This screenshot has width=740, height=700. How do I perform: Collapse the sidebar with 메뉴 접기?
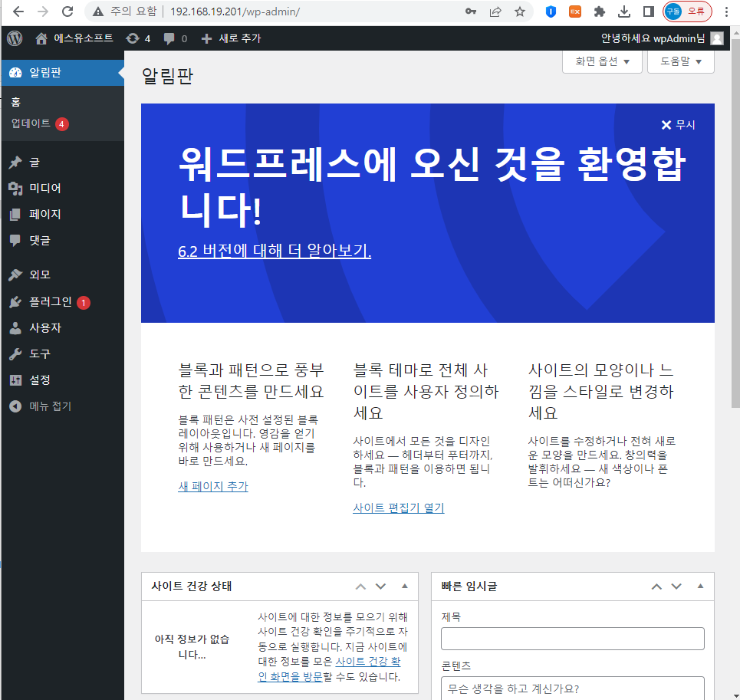pos(62,406)
